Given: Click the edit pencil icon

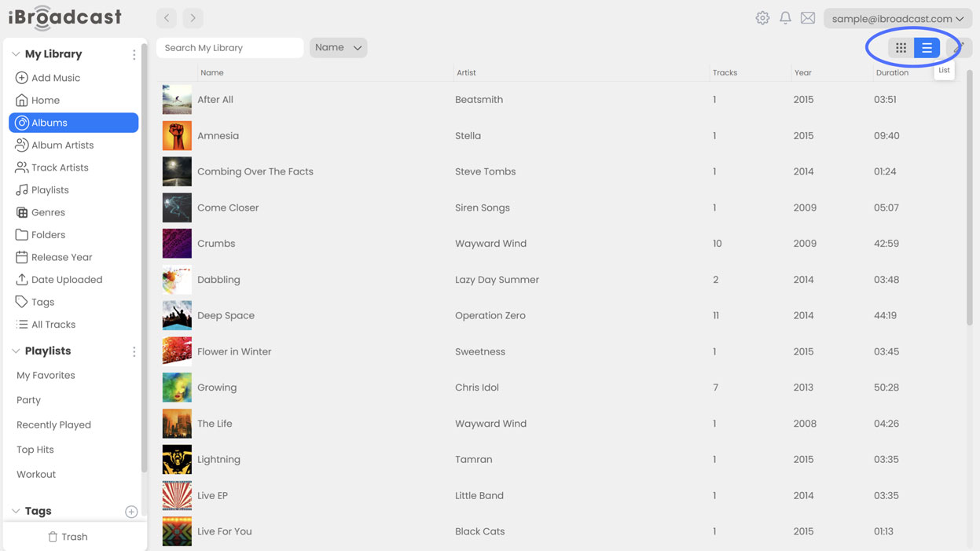Looking at the screenshot, I should (x=960, y=48).
